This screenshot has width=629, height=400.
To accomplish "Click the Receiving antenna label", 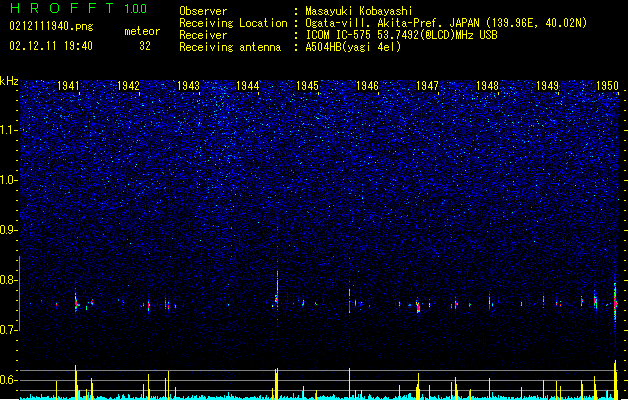I will [230, 47].
